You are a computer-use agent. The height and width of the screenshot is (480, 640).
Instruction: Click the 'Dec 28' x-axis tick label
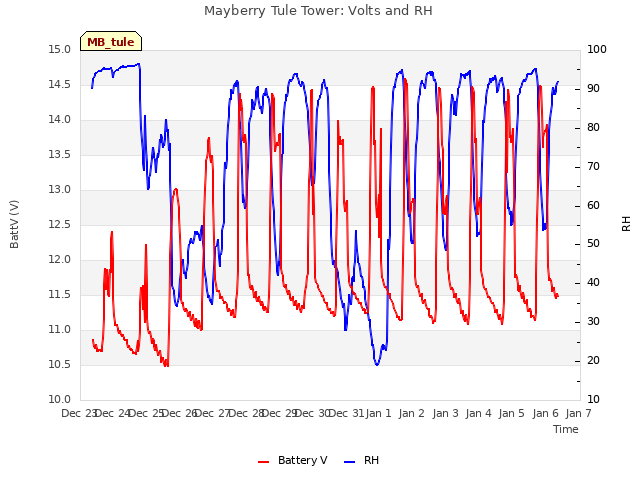[246, 413]
